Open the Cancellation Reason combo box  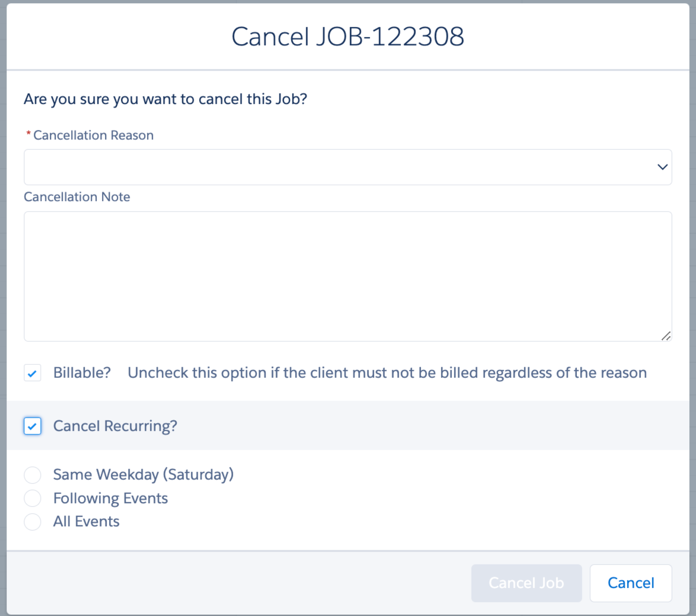348,167
